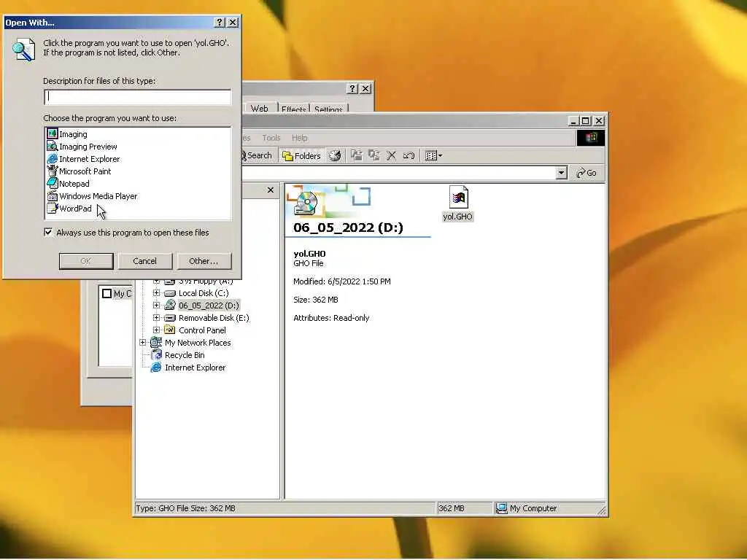Click the 'Attributes: Read-only' text

coord(331,318)
